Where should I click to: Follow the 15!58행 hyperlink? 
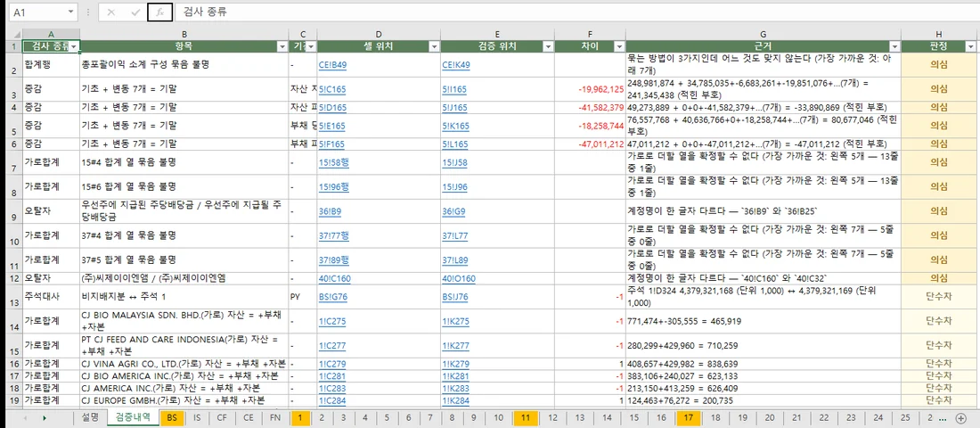(x=334, y=162)
